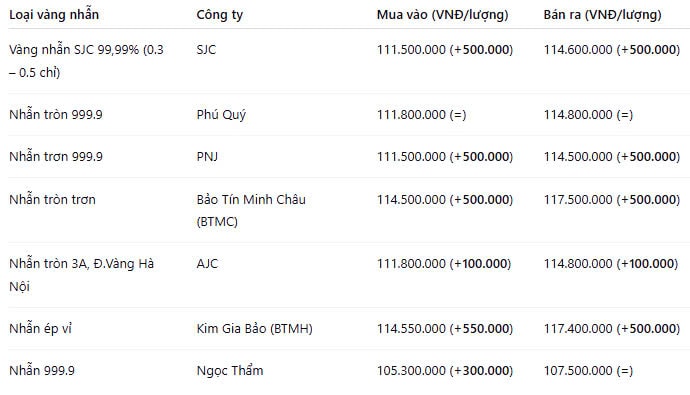Select the PNJ company cell
The image size is (690, 395).
[207, 157]
